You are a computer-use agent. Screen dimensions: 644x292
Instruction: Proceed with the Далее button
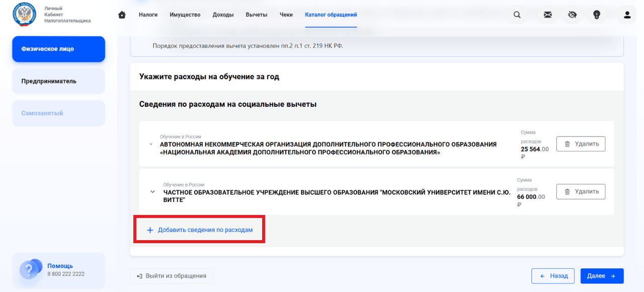(602, 276)
